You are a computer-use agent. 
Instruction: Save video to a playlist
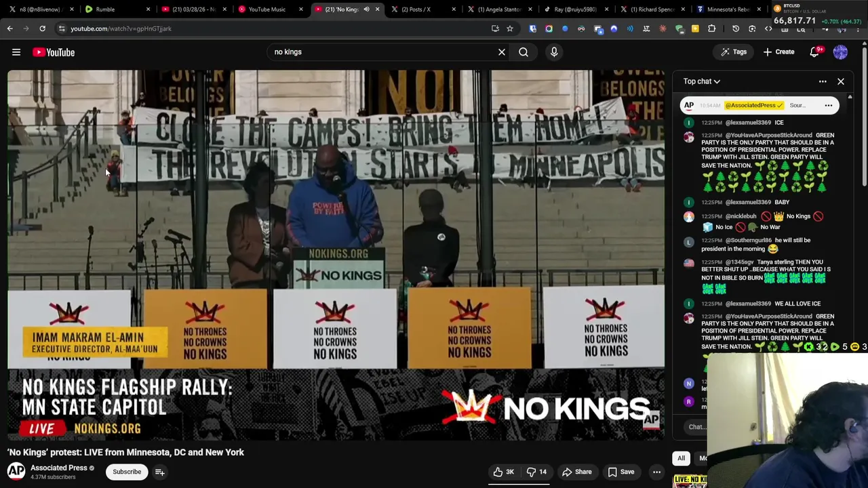click(621, 472)
